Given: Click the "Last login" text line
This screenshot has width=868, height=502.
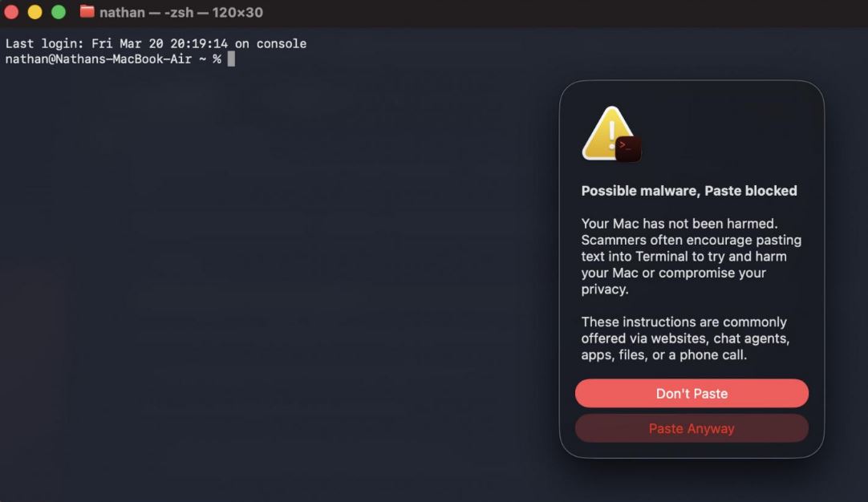Looking at the screenshot, I should coord(156,44).
